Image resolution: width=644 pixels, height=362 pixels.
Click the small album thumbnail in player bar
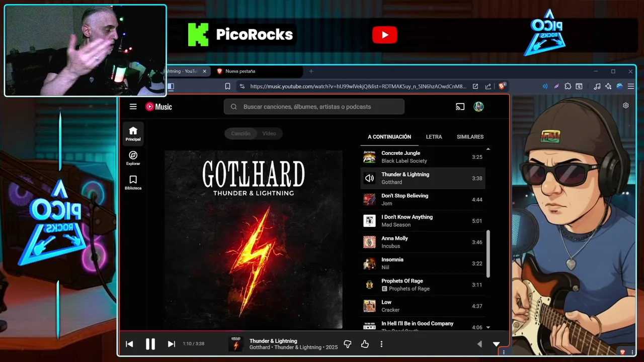(x=235, y=344)
